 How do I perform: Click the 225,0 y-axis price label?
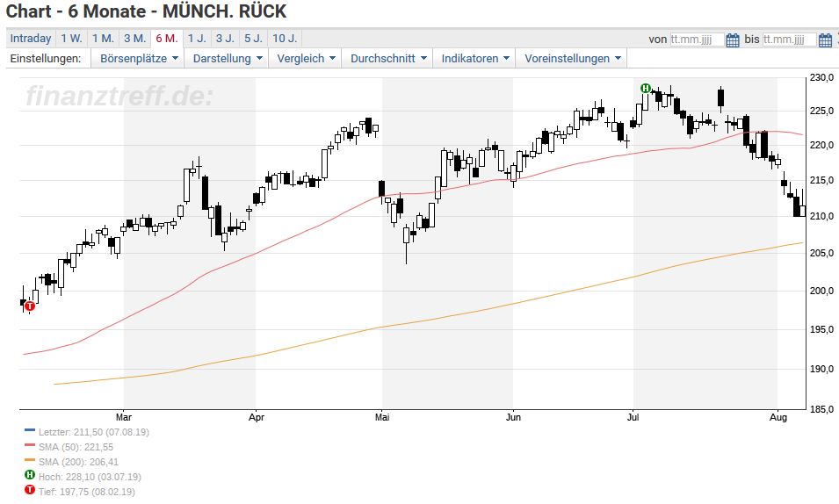821,111
